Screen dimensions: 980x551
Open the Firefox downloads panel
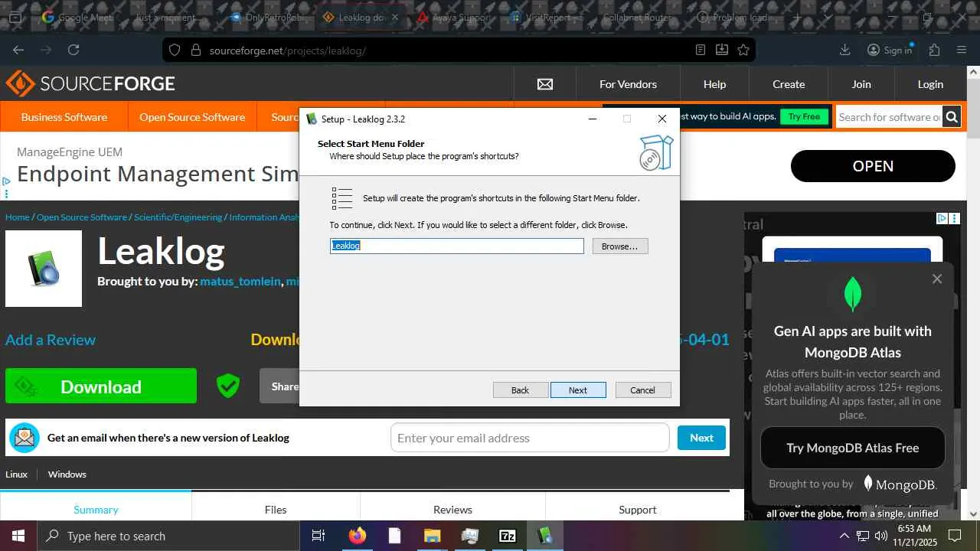(845, 50)
